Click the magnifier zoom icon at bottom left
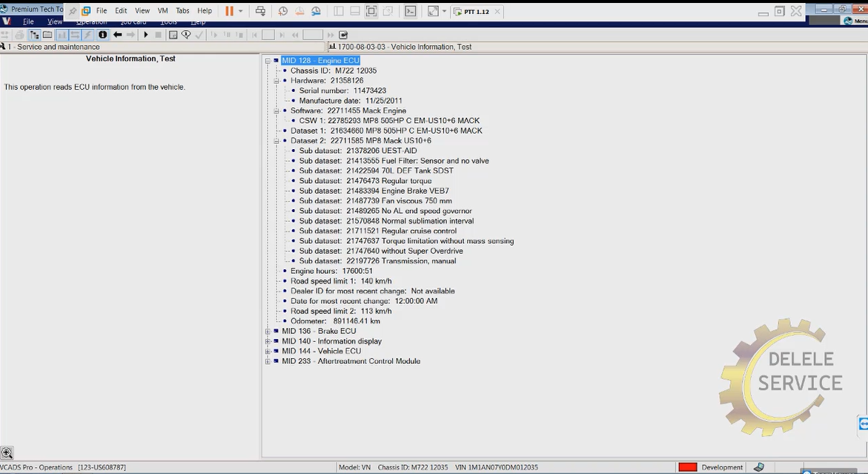 click(x=7, y=453)
